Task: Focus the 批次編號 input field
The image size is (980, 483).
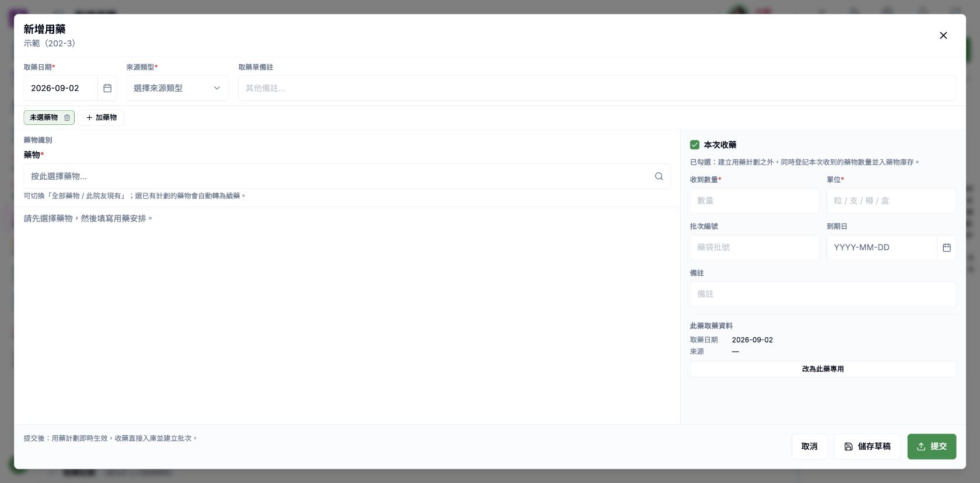Action: [x=754, y=247]
